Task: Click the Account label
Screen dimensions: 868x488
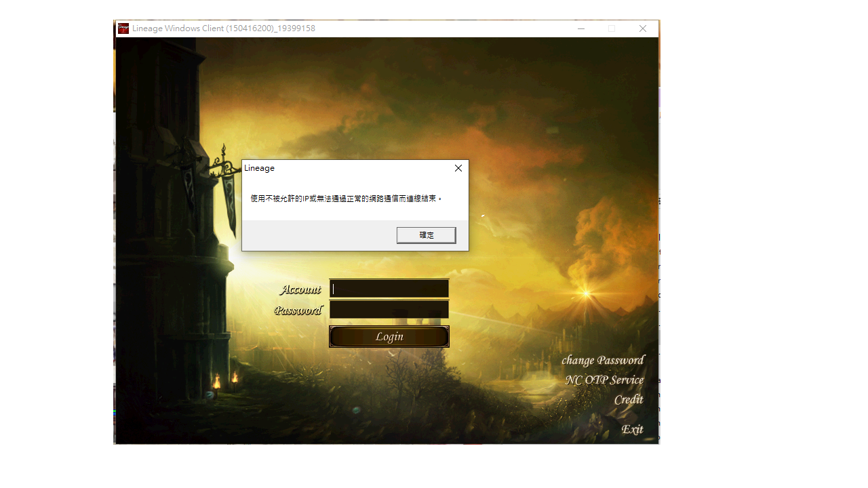Action: [x=300, y=289]
